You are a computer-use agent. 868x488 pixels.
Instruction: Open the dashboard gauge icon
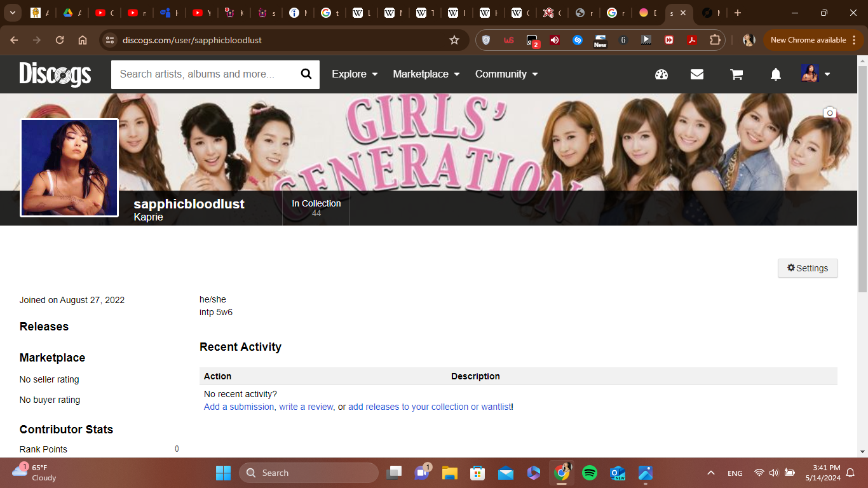(x=661, y=74)
